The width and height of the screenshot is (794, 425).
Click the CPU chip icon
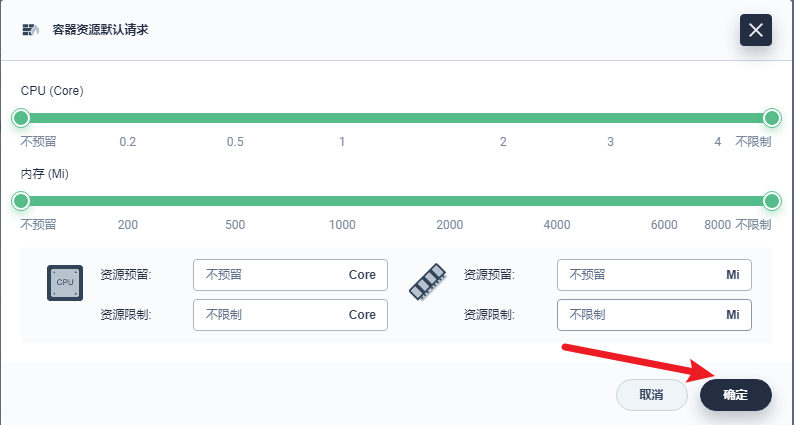click(65, 283)
